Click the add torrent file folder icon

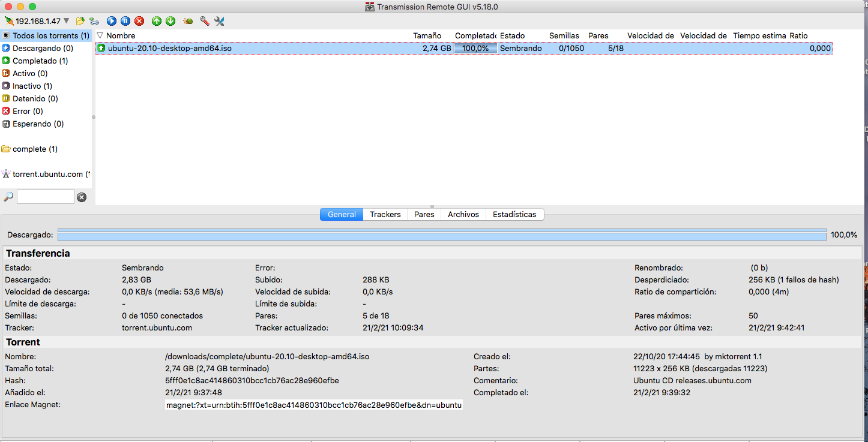coord(80,21)
